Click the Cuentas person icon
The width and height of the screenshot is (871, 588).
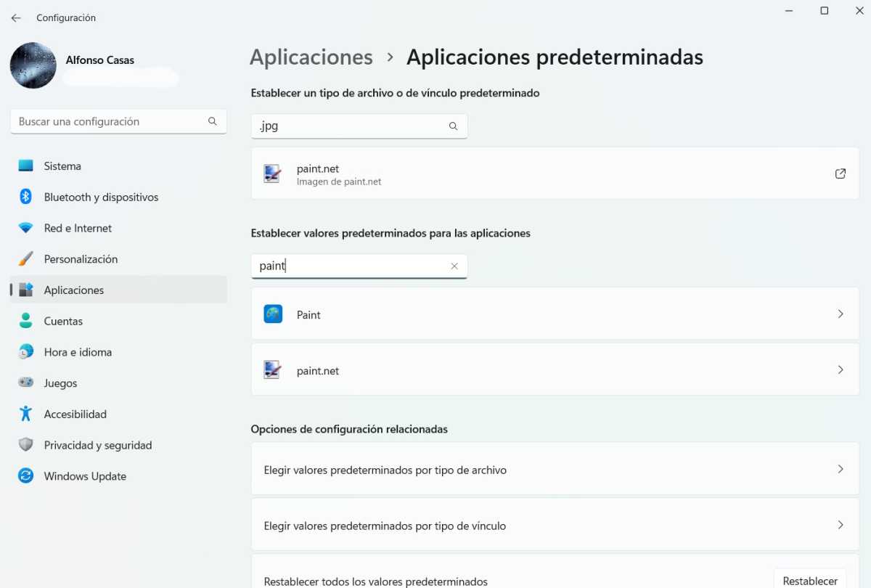[26, 321]
